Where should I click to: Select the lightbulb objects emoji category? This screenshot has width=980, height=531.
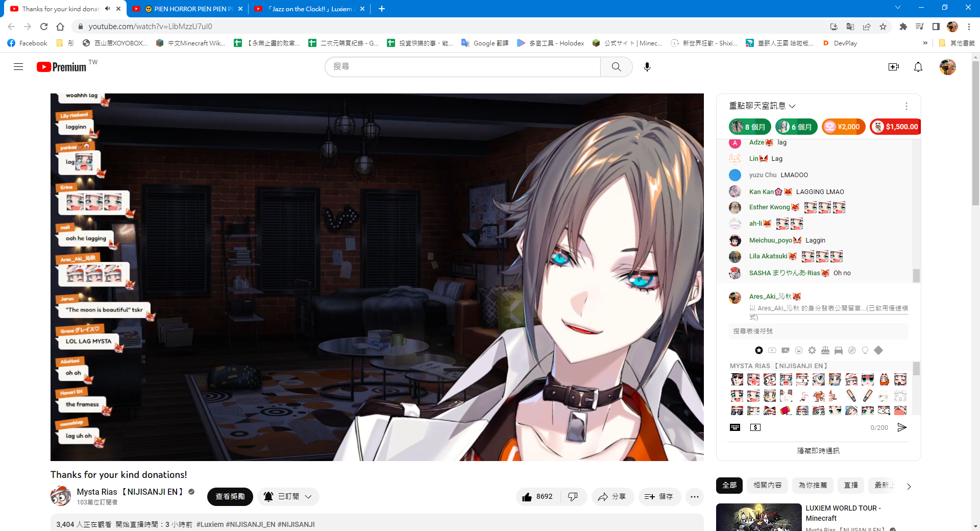coord(865,350)
